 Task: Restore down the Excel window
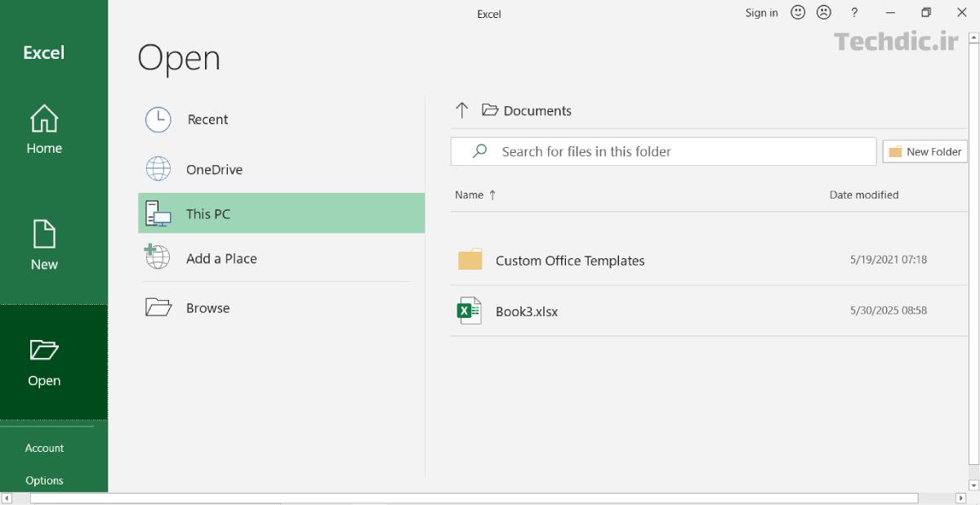(x=926, y=12)
